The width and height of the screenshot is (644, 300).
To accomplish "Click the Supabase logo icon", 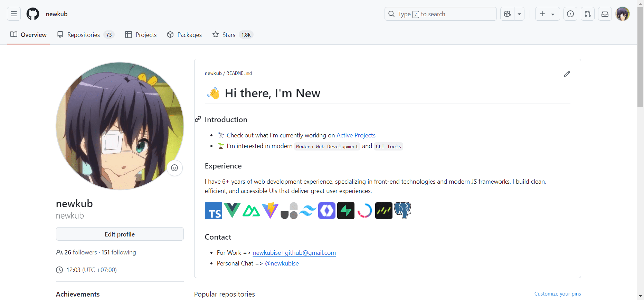I will point(346,211).
